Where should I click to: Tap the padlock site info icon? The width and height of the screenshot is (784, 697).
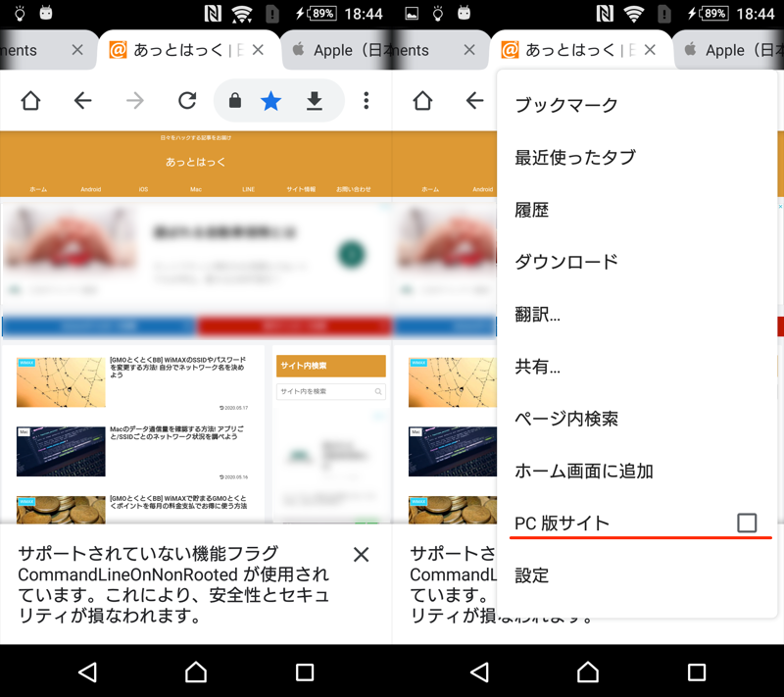(235, 101)
